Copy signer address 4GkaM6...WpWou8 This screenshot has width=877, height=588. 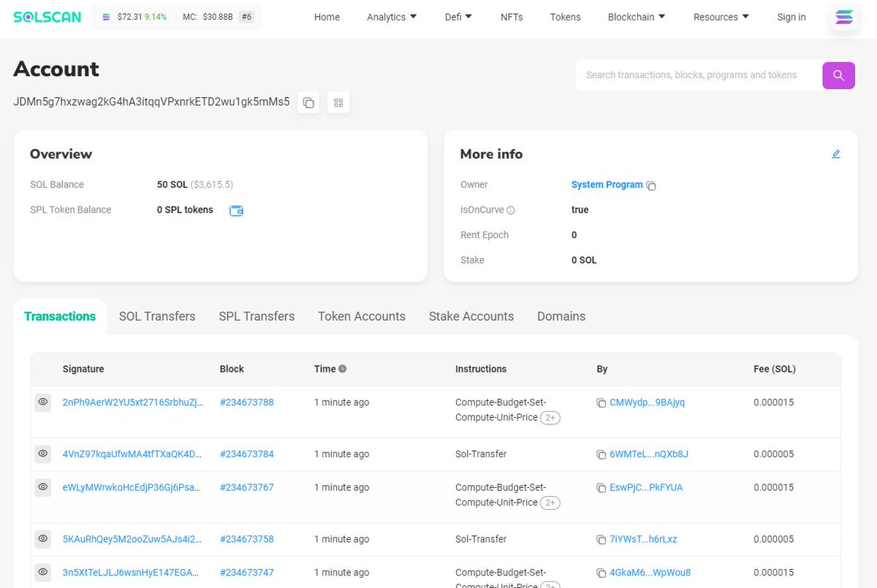601,573
